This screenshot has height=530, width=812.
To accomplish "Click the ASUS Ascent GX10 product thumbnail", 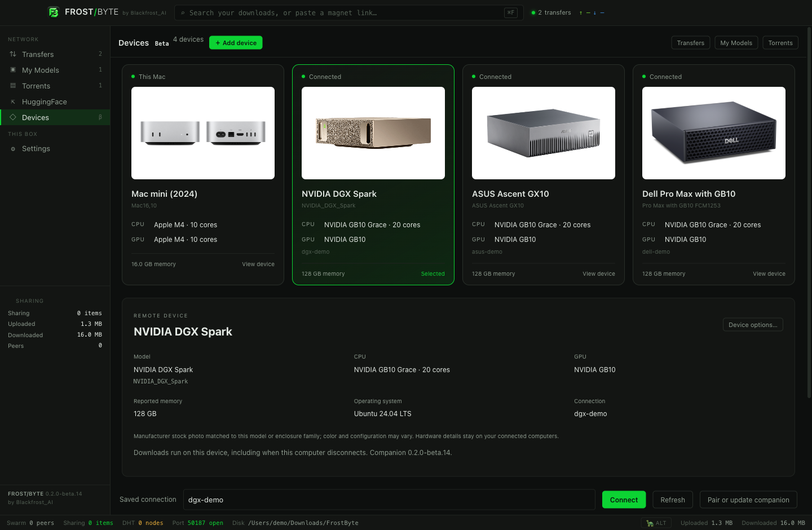I will 544,133.
